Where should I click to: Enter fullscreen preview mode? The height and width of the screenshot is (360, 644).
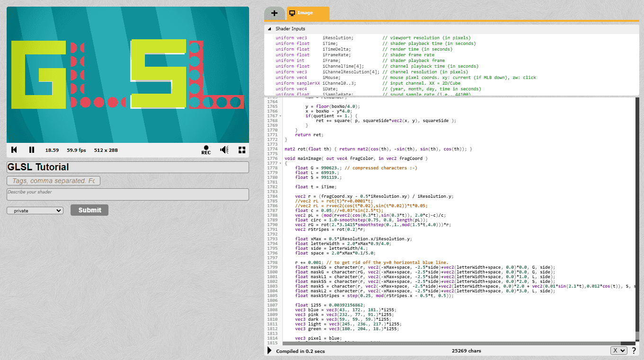[x=241, y=149]
